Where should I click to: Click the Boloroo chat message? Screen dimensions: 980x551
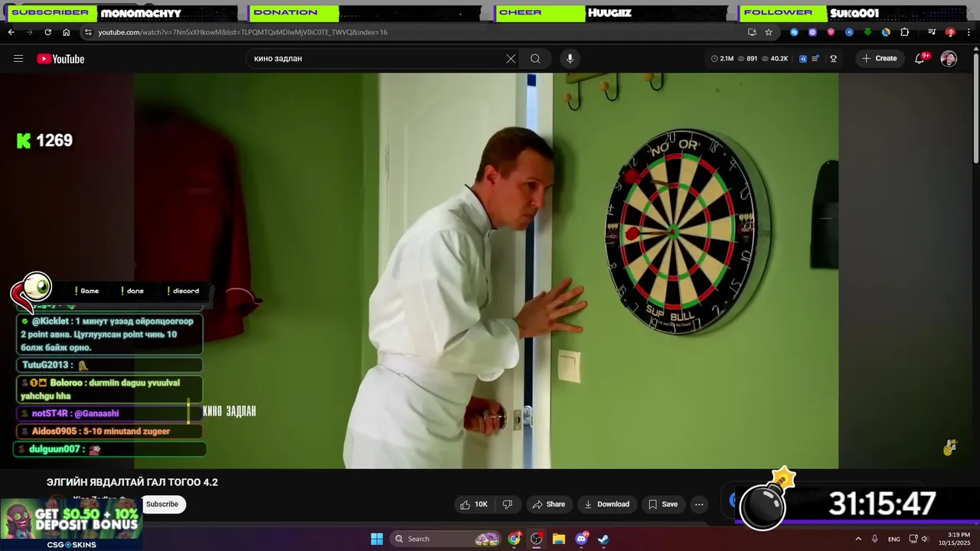tap(109, 390)
